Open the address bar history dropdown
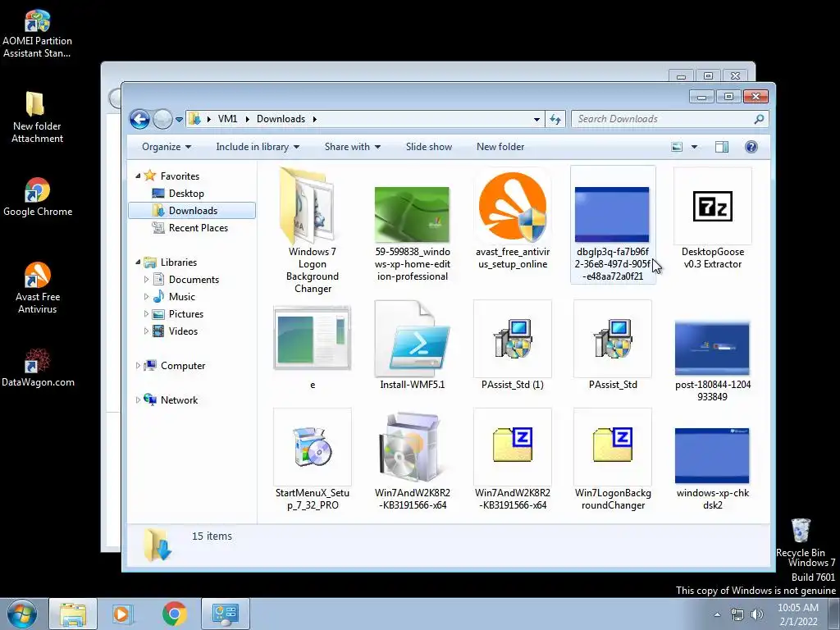 click(x=536, y=120)
